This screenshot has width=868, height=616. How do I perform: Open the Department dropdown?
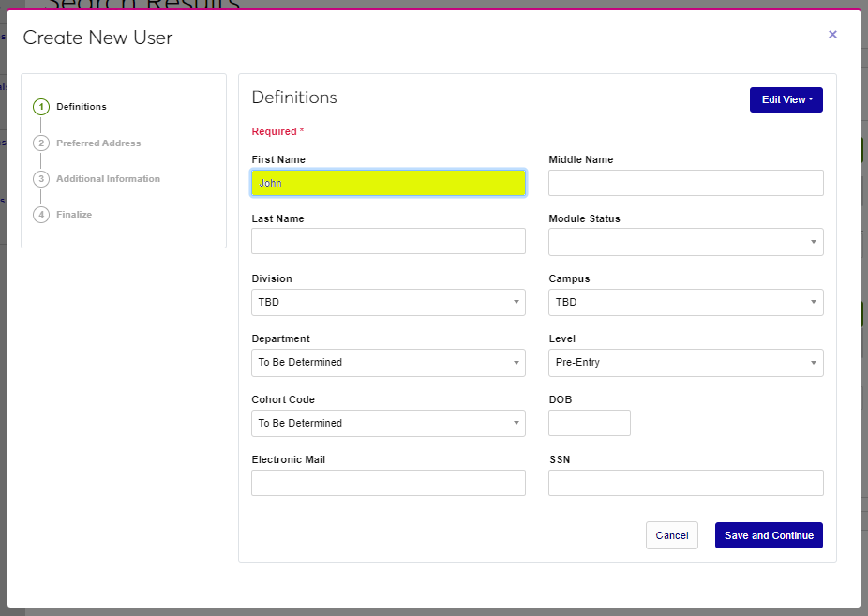(x=388, y=362)
